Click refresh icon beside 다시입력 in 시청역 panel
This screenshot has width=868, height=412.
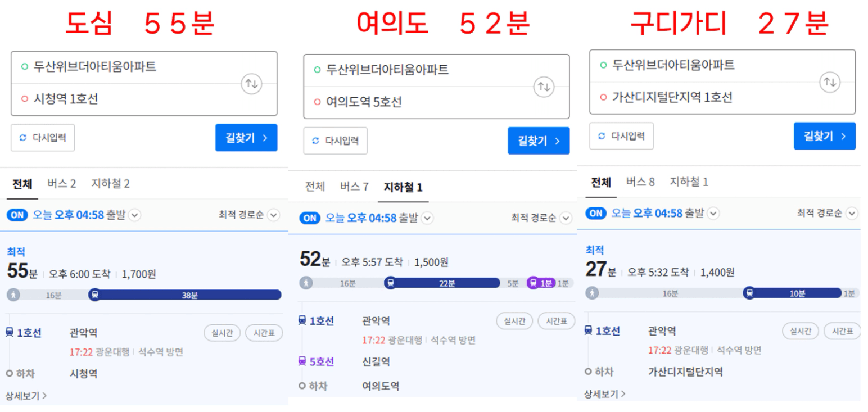(x=23, y=138)
